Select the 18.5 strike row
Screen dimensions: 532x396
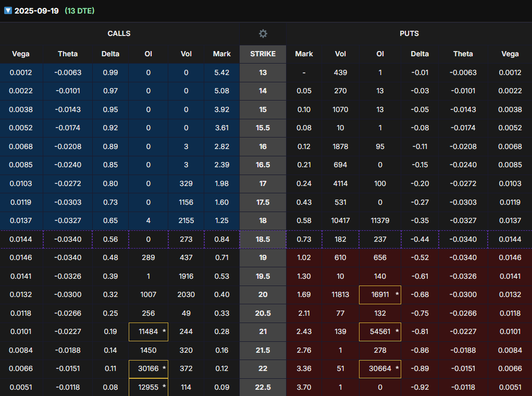pyautogui.click(x=263, y=239)
